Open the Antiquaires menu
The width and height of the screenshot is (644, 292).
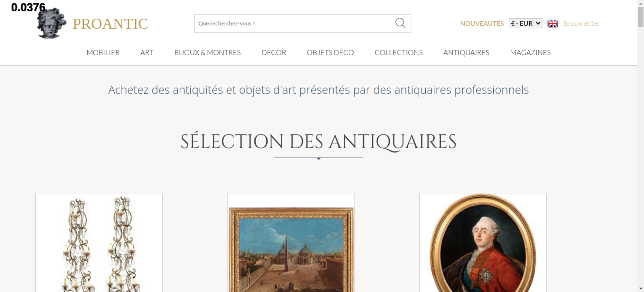(x=466, y=52)
